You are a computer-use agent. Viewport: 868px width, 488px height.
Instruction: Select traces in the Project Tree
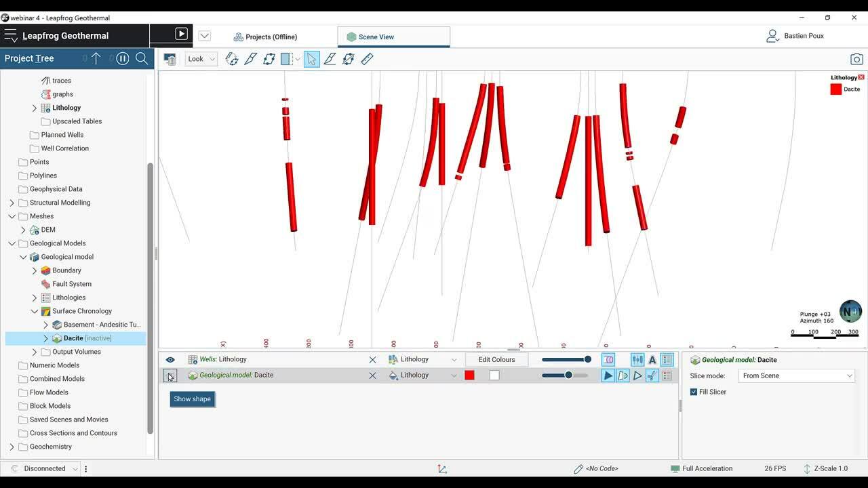point(62,81)
